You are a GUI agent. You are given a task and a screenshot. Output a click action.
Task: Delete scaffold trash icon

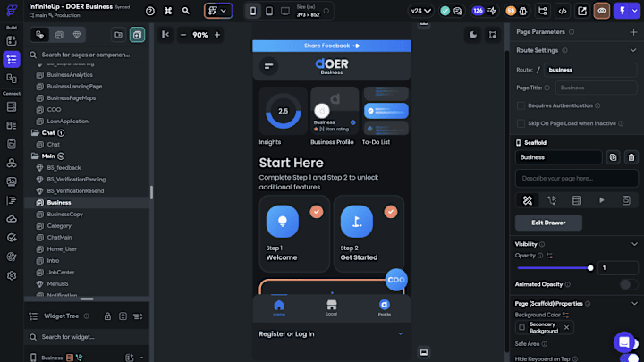[631, 157]
